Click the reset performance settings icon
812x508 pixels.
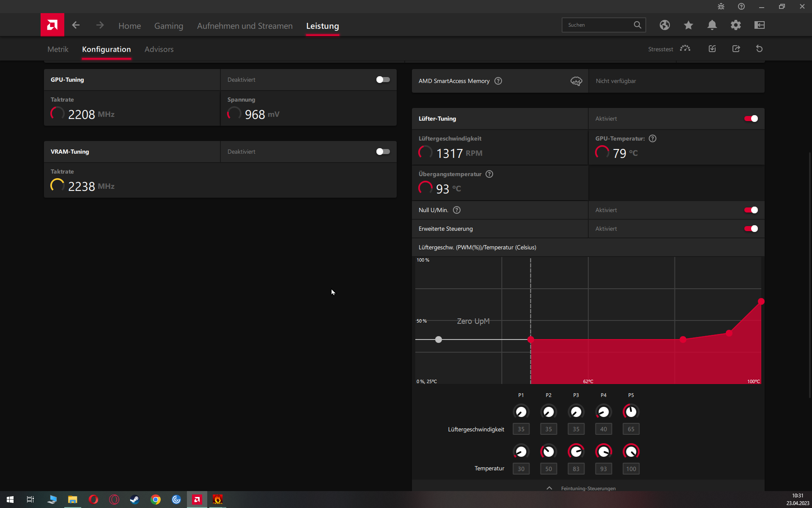click(759, 49)
